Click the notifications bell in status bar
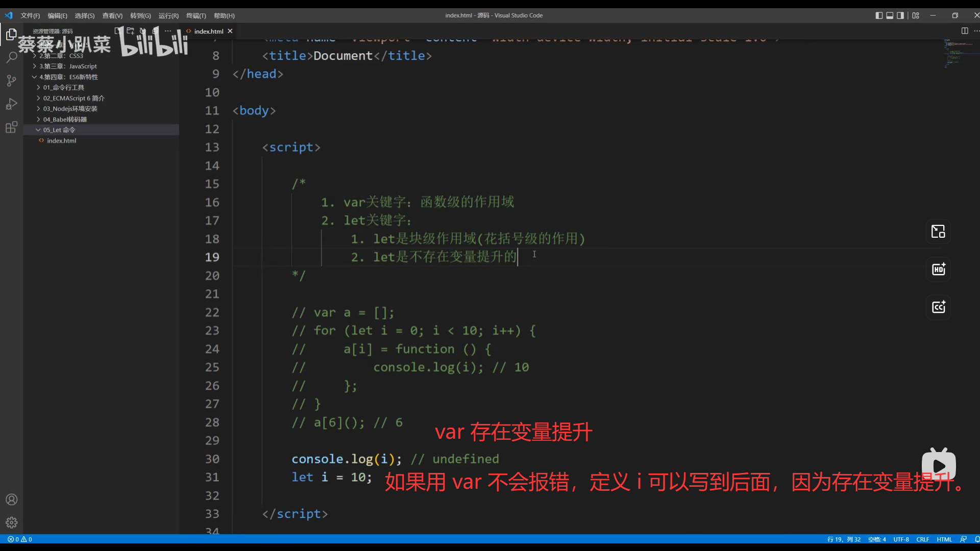 click(976, 539)
